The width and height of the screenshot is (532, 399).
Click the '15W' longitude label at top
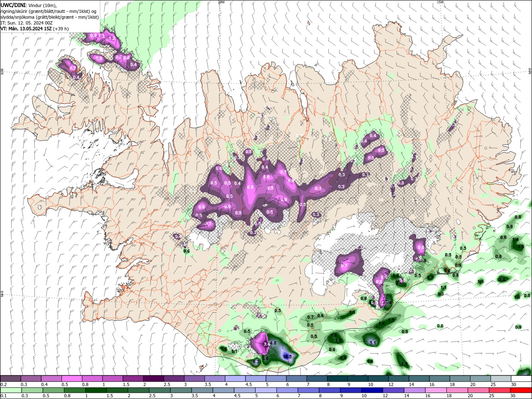click(x=440, y=2)
